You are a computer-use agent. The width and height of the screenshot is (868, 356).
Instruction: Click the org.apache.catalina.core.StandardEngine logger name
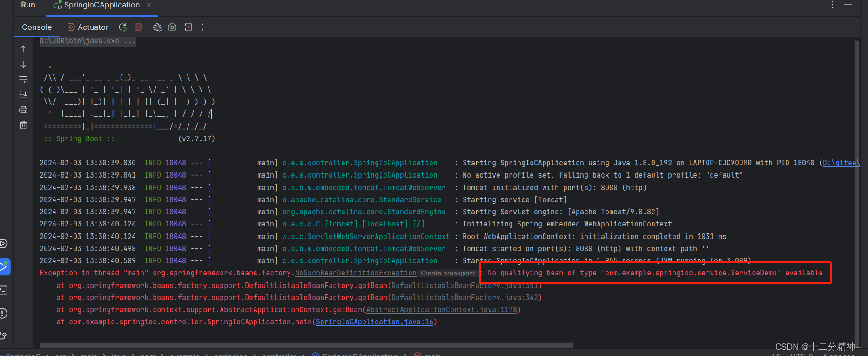click(363, 212)
